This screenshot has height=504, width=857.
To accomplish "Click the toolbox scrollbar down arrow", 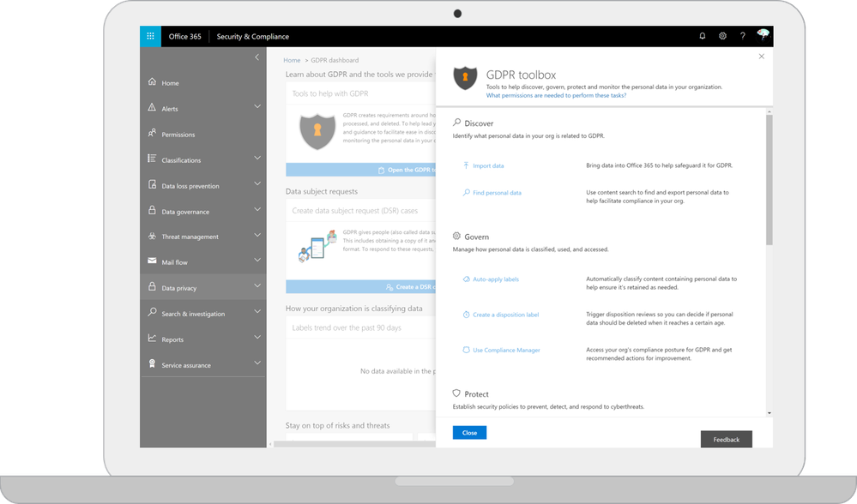I will point(769,413).
